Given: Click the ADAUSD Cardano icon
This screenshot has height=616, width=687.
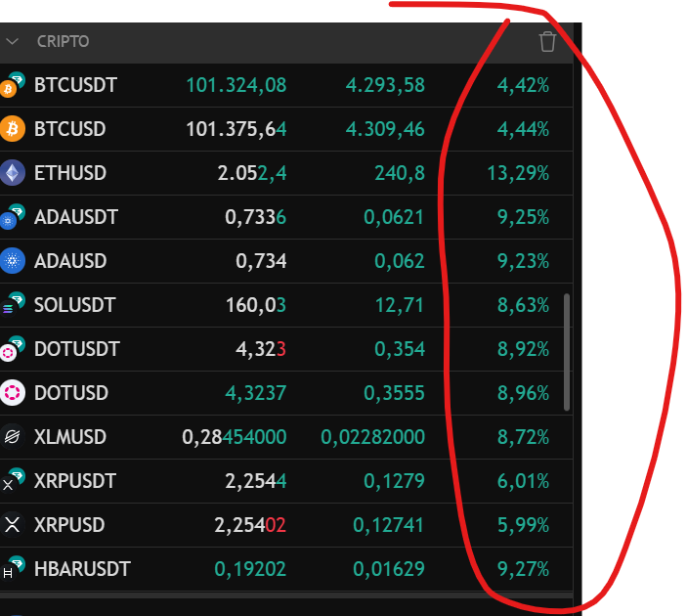Looking at the screenshot, I should click(13, 261).
